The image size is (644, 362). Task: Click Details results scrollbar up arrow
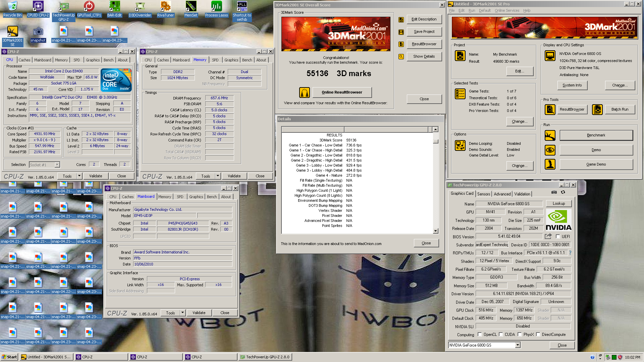(435, 129)
